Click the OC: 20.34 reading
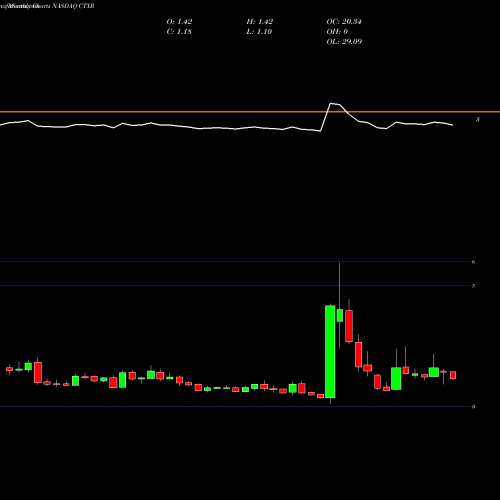Viewport: 500px width, 500px height. [x=344, y=22]
